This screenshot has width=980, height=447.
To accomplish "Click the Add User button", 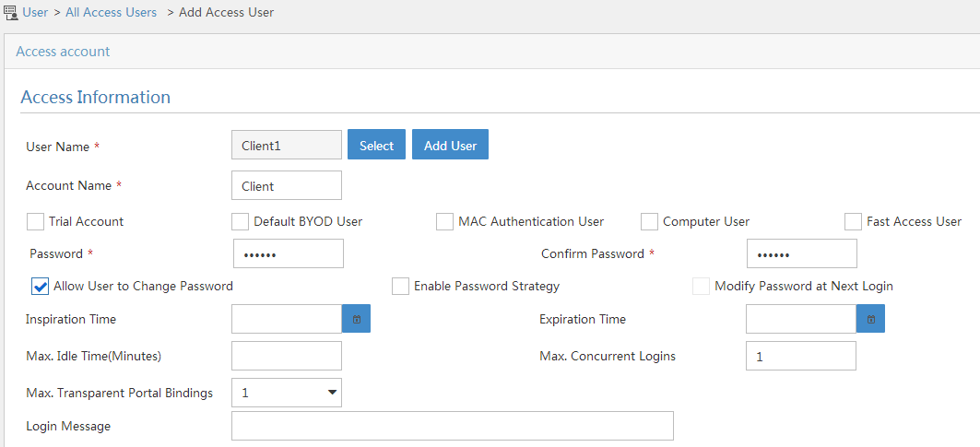I will tap(450, 145).
